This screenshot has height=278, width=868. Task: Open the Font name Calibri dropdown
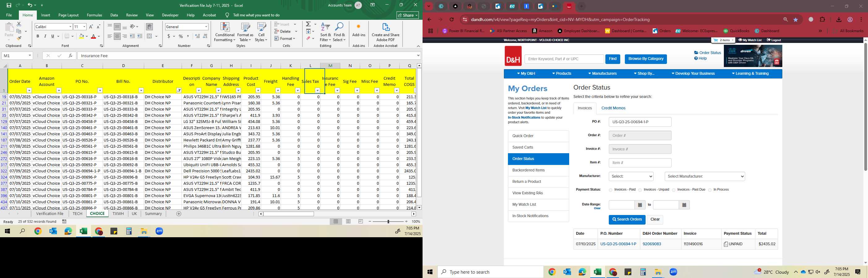click(x=70, y=27)
